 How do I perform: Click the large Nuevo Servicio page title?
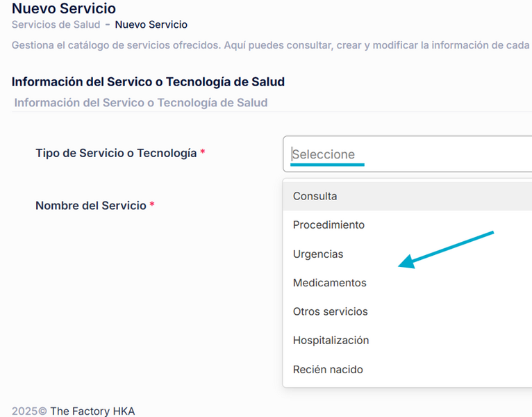pos(64,9)
